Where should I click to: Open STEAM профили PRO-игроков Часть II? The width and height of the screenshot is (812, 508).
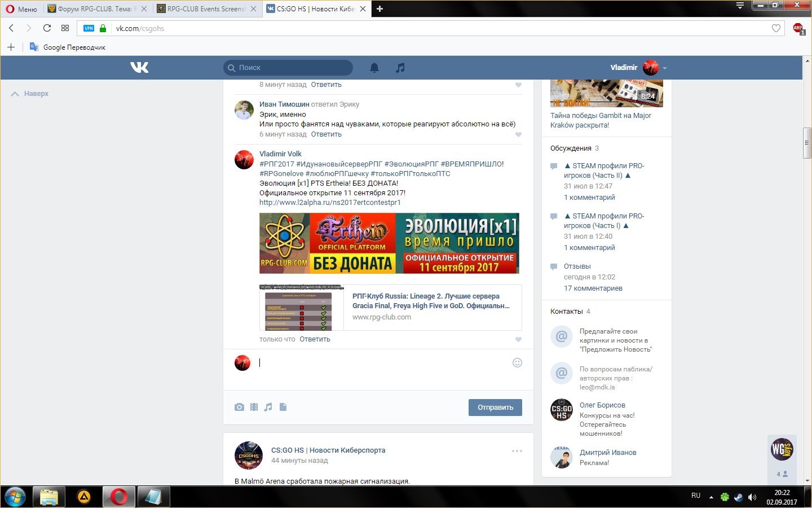pyautogui.click(x=604, y=170)
